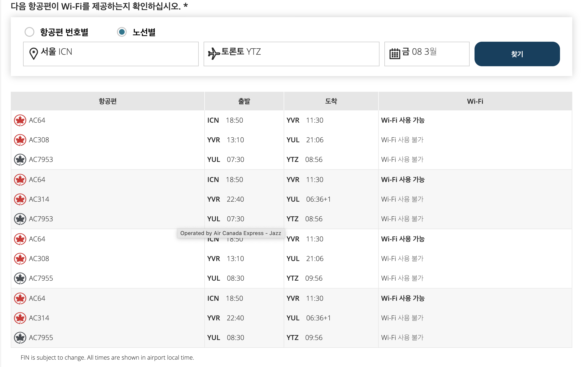588x367 pixels.
Task: Click the calendar icon in the date field
Action: 395,53
